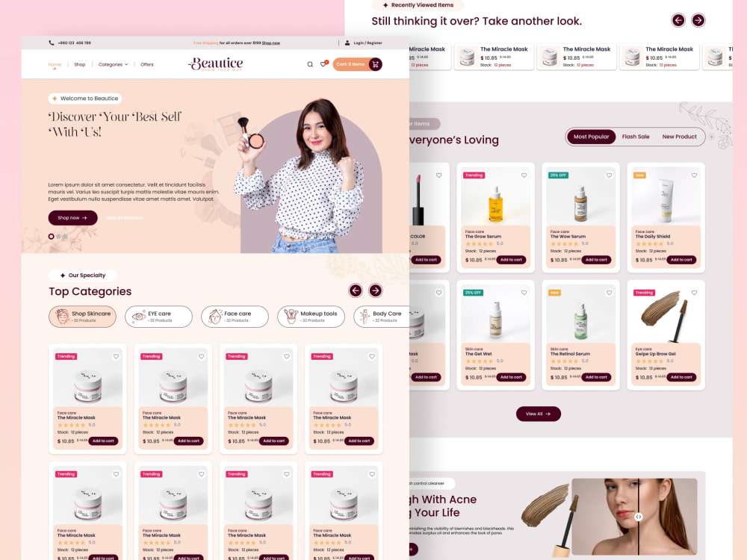Switch to the Most Popular tab
The image size is (747, 560).
coord(591,137)
